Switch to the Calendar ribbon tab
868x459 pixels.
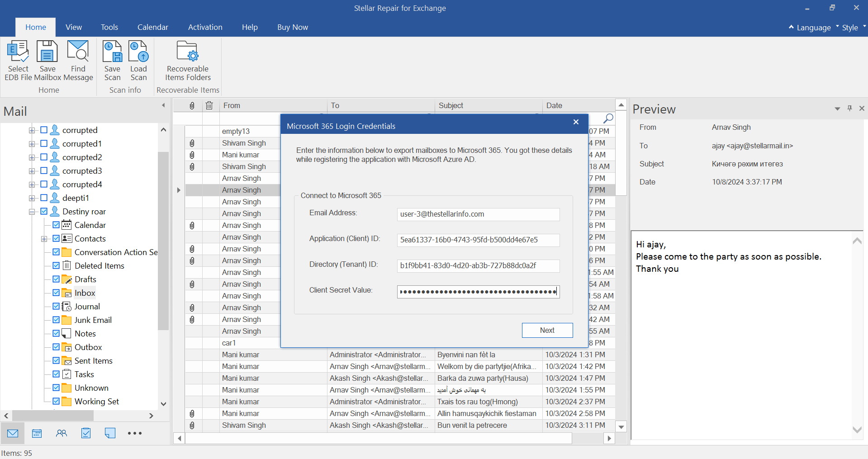[152, 27]
